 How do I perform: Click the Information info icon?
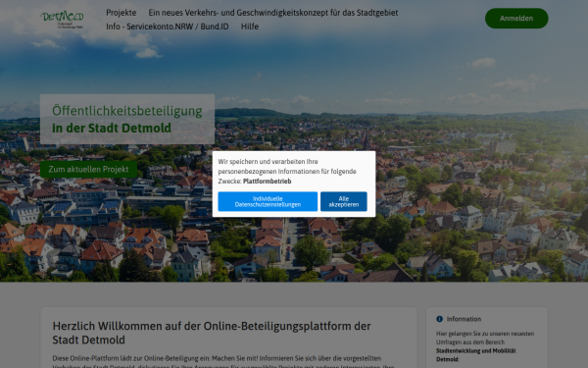click(x=439, y=319)
